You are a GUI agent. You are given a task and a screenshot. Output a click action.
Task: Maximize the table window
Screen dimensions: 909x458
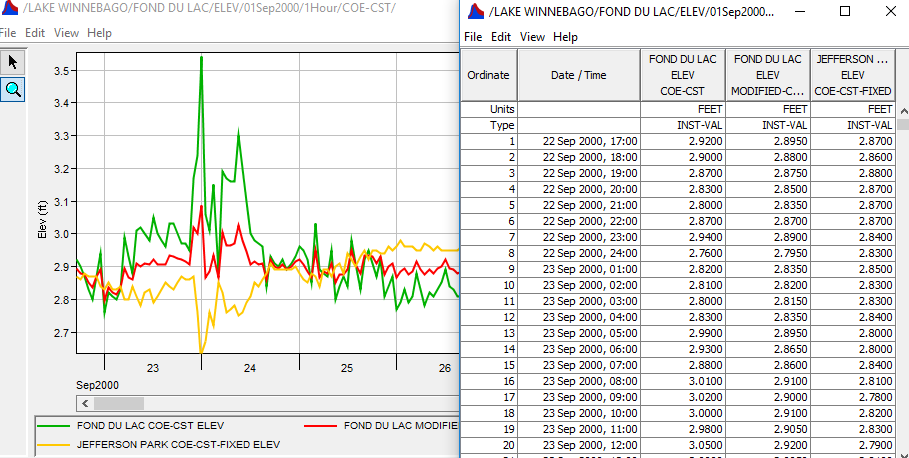click(x=845, y=11)
